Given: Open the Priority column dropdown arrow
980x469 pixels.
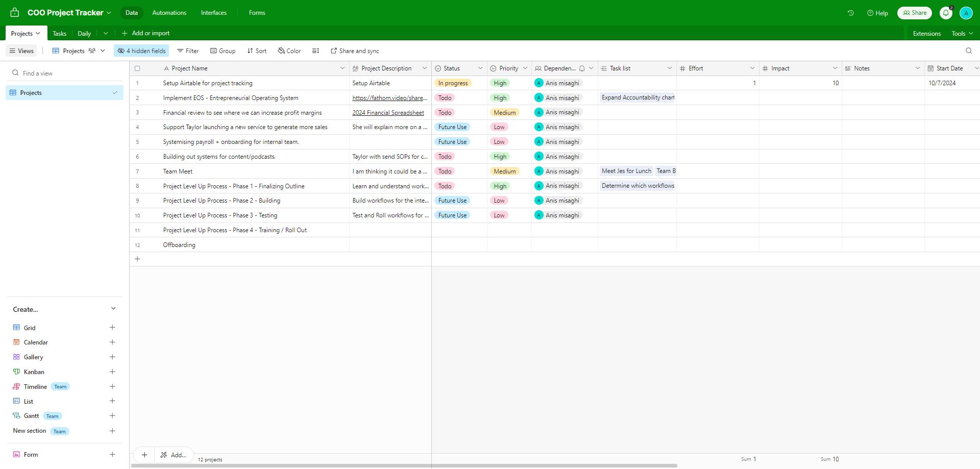Looking at the screenshot, I should (525, 68).
